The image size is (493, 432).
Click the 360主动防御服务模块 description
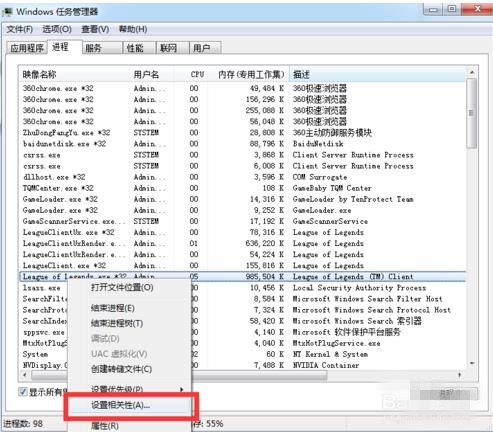pos(332,133)
